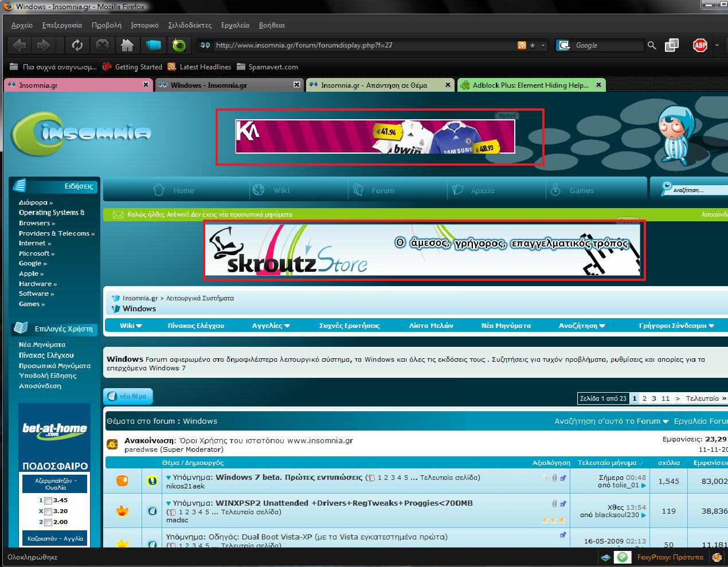The height and width of the screenshot is (567, 728).
Task: Tick the X 3.20 odds checkbox
Action: 48,511
